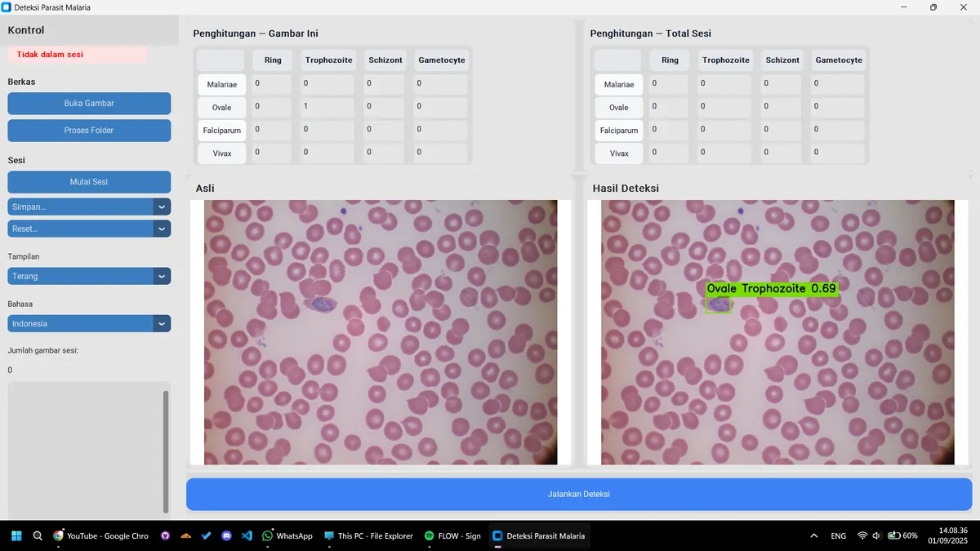Click Vivax row label in Total Sesi table
This screenshot has width=980, height=551.
[619, 153]
